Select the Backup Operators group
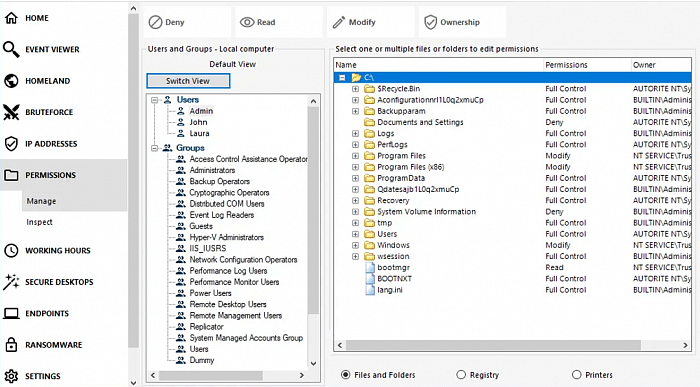The width and height of the screenshot is (700, 387). (219, 181)
